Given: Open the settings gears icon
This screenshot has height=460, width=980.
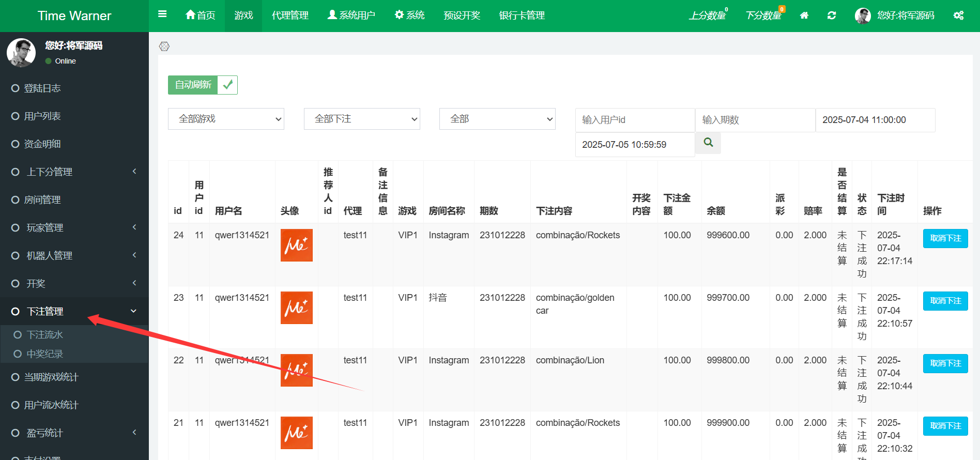Looking at the screenshot, I should pos(958,16).
